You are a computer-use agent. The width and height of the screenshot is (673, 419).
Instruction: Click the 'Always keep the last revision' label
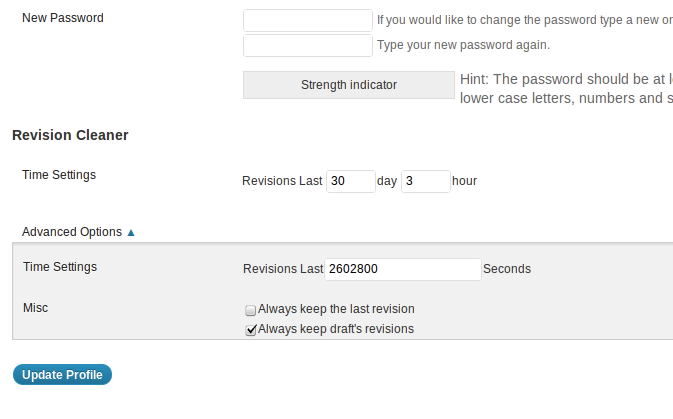(x=336, y=309)
